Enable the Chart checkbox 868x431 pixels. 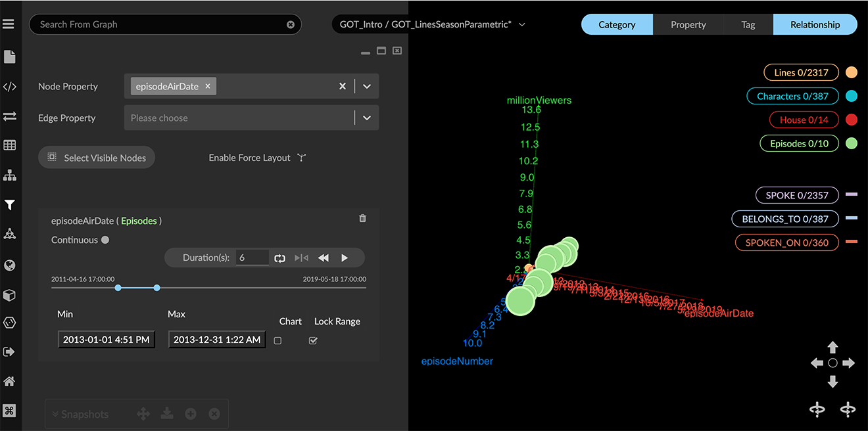click(277, 340)
